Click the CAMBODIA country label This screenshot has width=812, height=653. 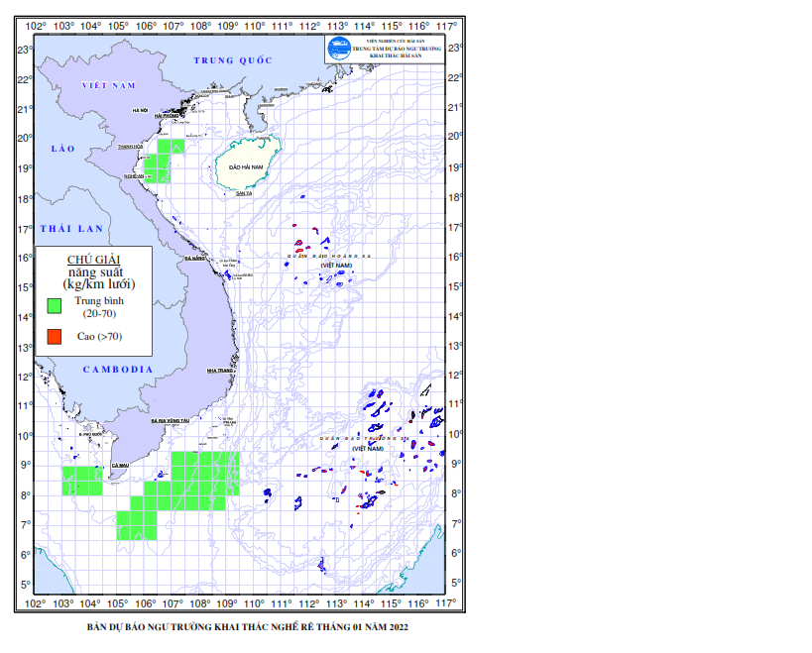click(118, 370)
